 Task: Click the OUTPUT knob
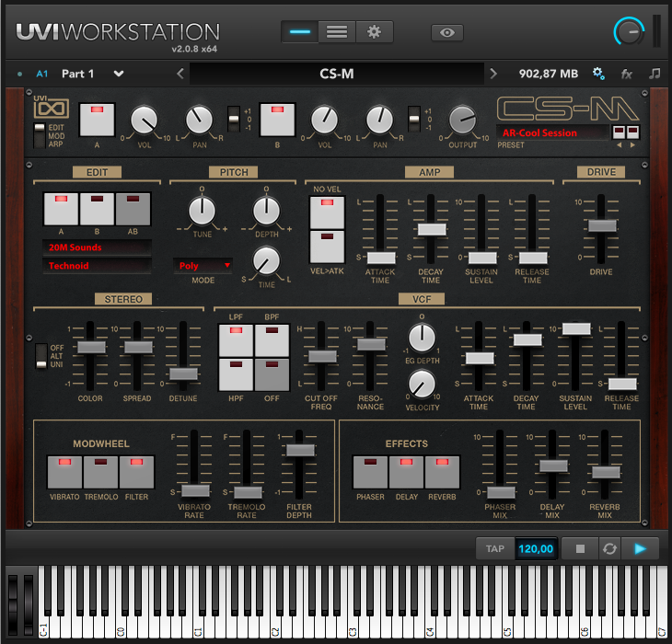[462, 120]
